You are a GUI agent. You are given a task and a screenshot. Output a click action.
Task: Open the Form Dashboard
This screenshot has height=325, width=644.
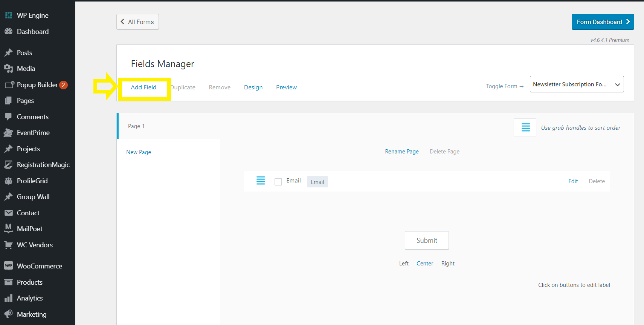pyautogui.click(x=603, y=22)
